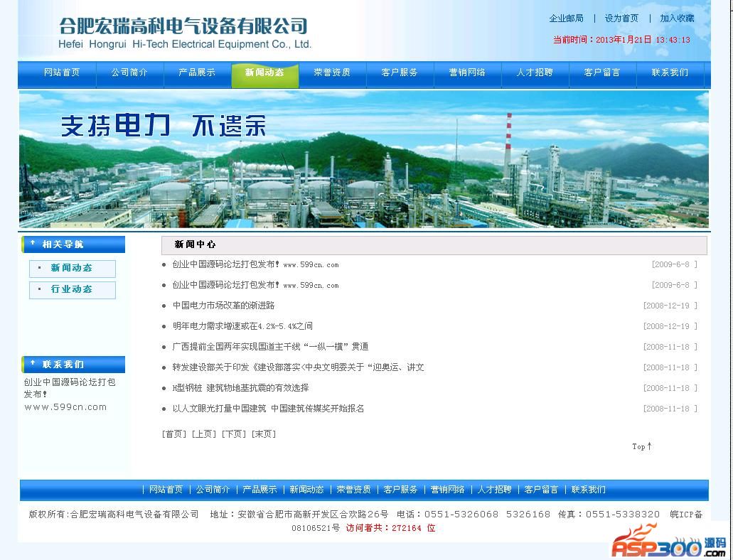This screenshot has height=560, width=733.
Task: Go to 网站首页 in top navigation bar
Action: [x=62, y=73]
